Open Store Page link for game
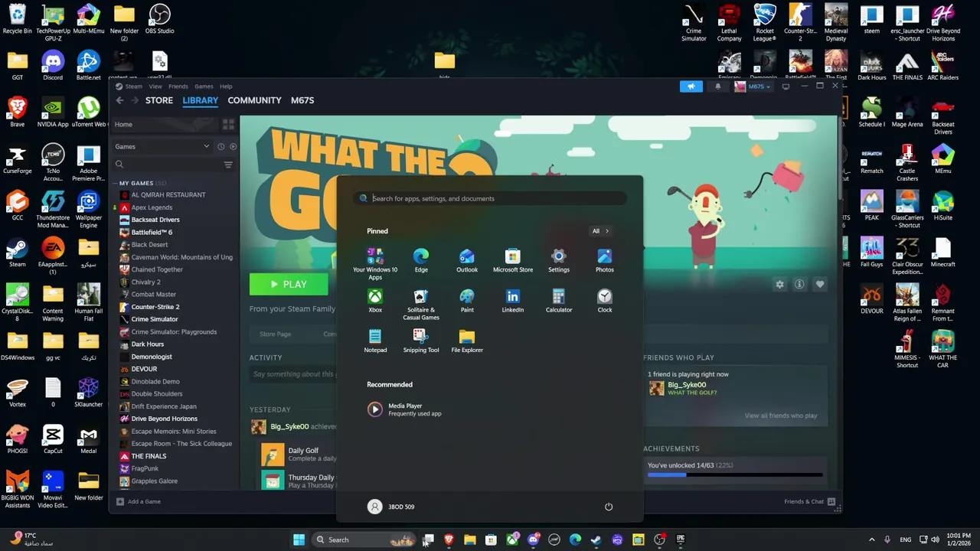The image size is (980, 551). pyautogui.click(x=275, y=334)
